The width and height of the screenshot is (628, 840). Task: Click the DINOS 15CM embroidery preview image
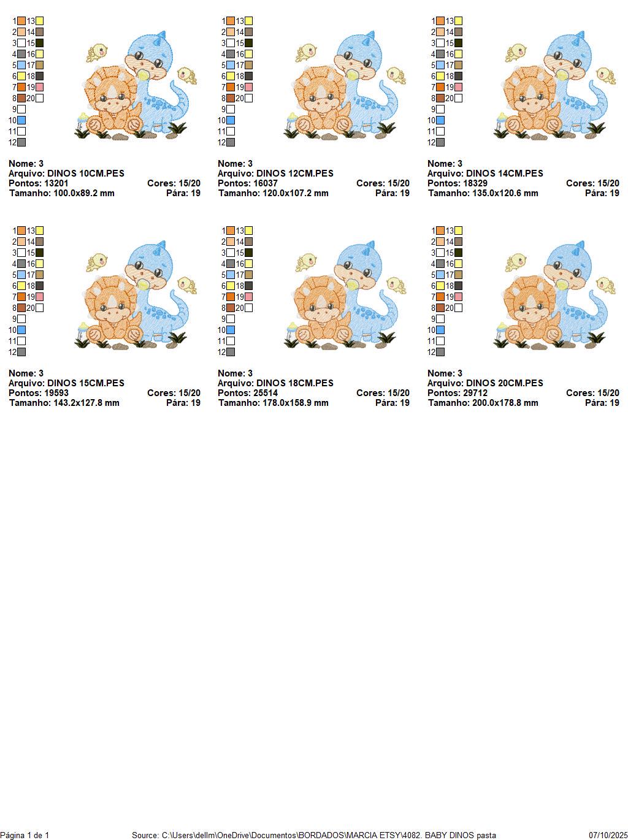point(135,294)
